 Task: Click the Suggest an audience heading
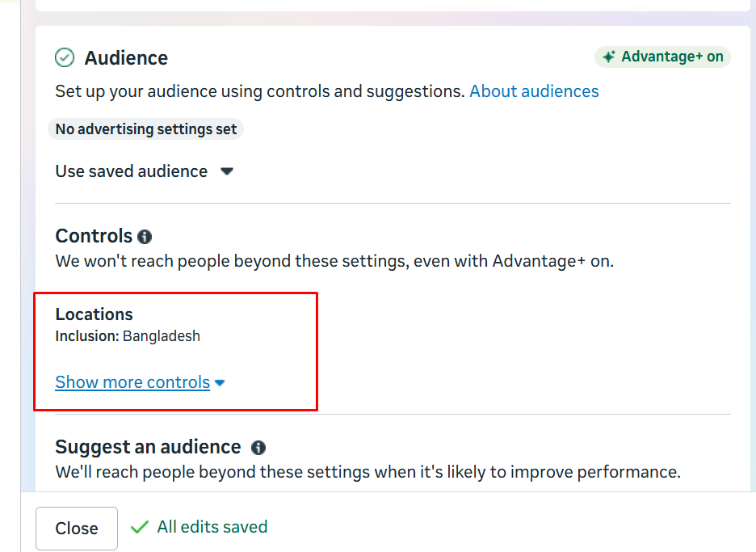pyautogui.click(x=148, y=447)
